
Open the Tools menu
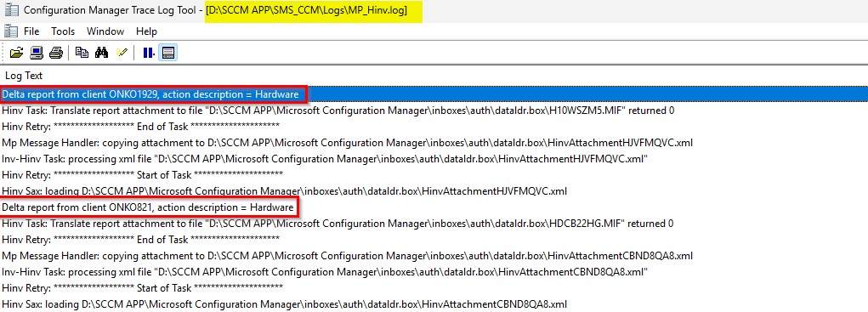click(63, 31)
